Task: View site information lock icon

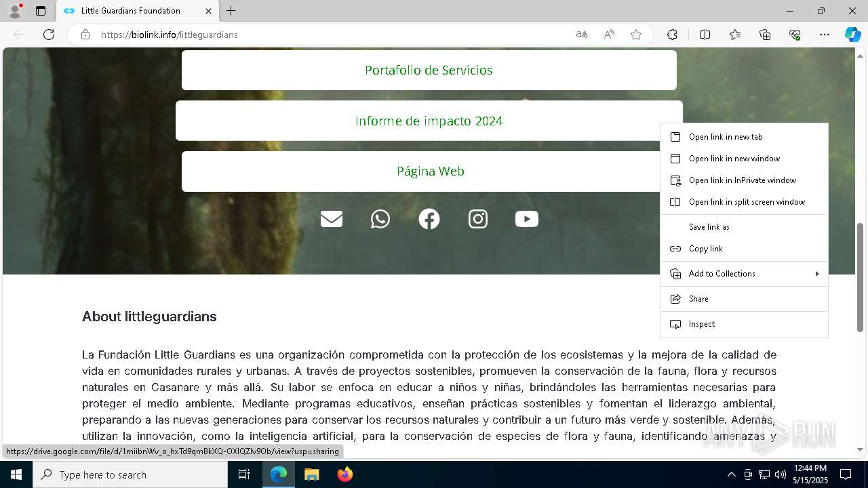Action: click(85, 35)
